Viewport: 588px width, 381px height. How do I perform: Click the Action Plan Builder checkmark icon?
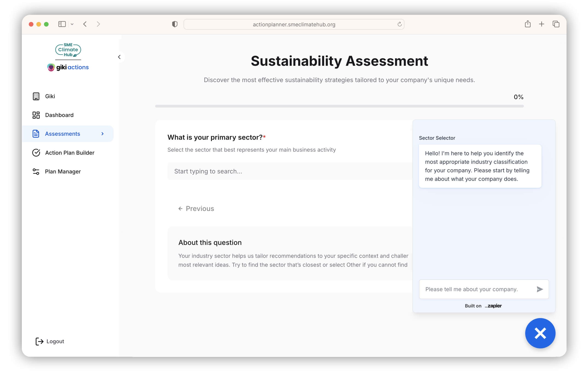click(36, 153)
